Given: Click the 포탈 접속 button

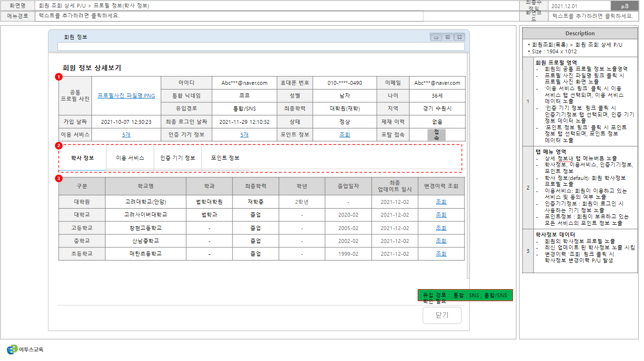Looking at the screenshot, I should (x=436, y=135).
